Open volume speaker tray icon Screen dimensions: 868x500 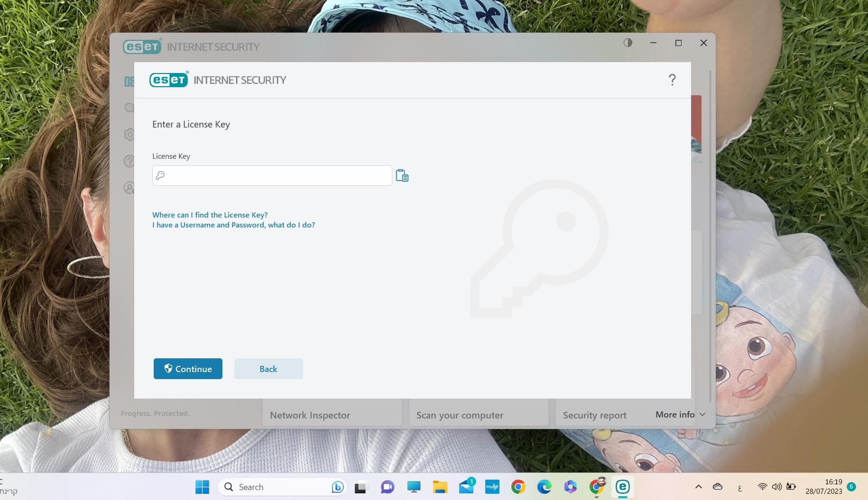point(776,487)
